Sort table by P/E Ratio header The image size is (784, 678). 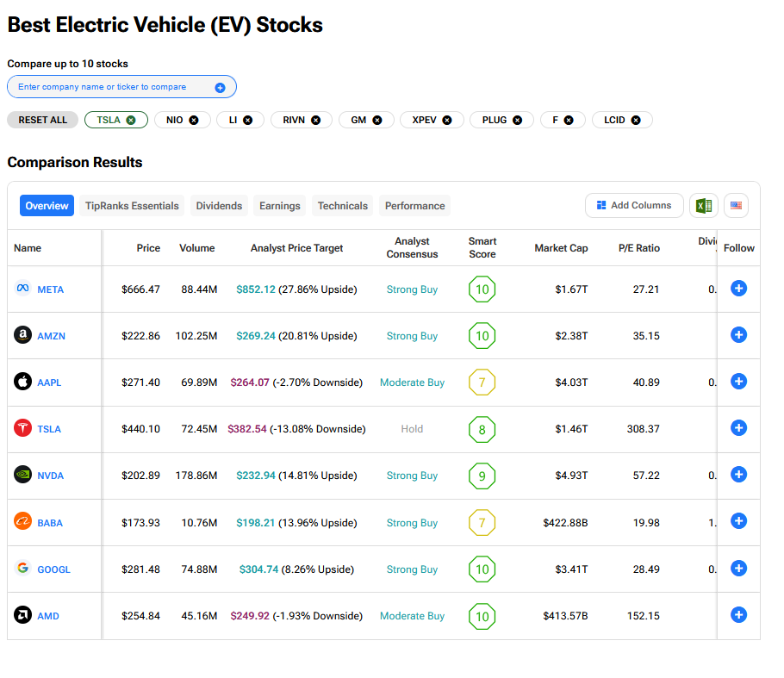[x=638, y=248]
